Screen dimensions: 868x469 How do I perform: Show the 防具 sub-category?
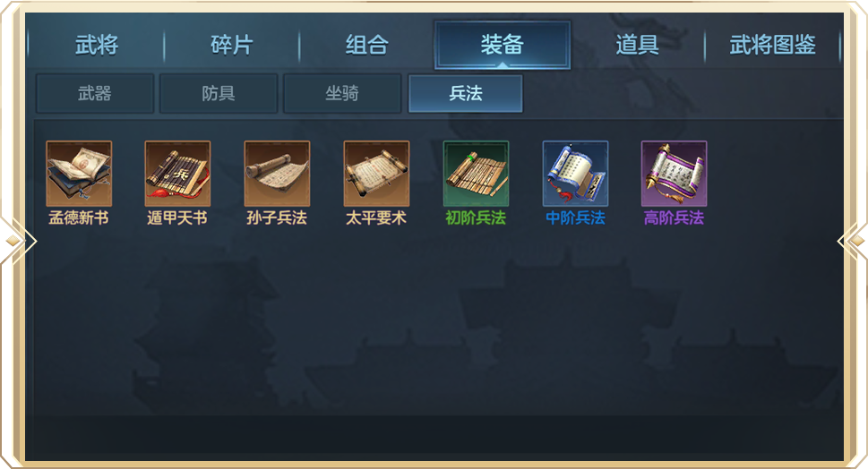pyautogui.click(x=219, y=93)
